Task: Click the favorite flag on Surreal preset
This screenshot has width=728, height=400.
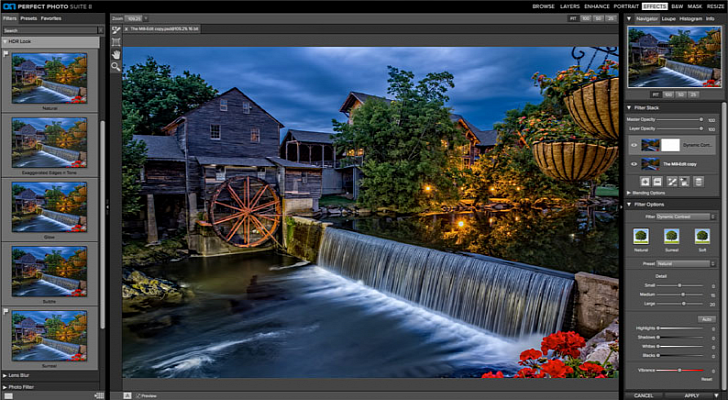Action: pyautogui.click(x=6, y=311)
